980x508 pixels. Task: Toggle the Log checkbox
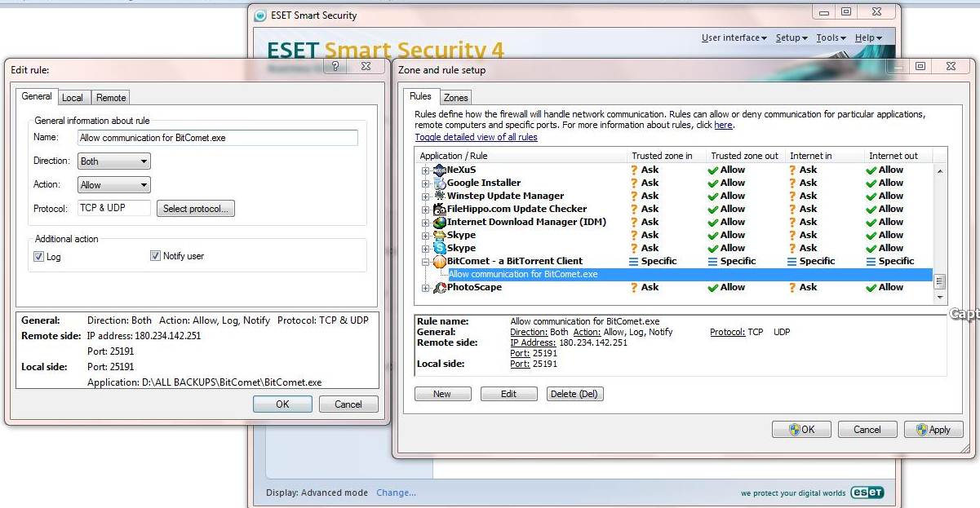point(38,256)
